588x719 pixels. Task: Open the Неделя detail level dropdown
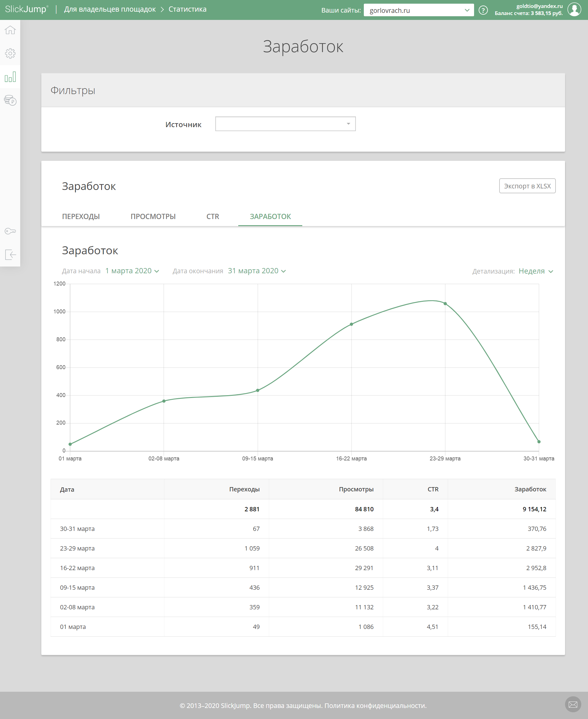pyautogui.click(x=536, y=271)
